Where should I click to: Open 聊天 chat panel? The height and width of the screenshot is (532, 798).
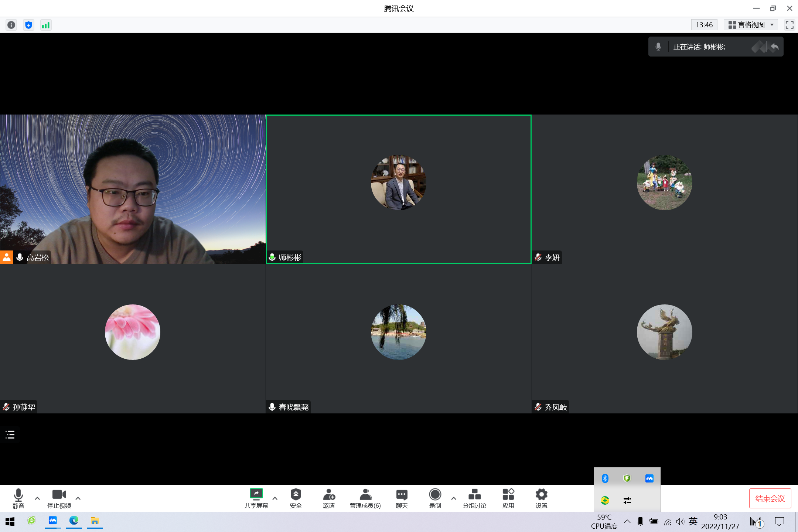402,498
